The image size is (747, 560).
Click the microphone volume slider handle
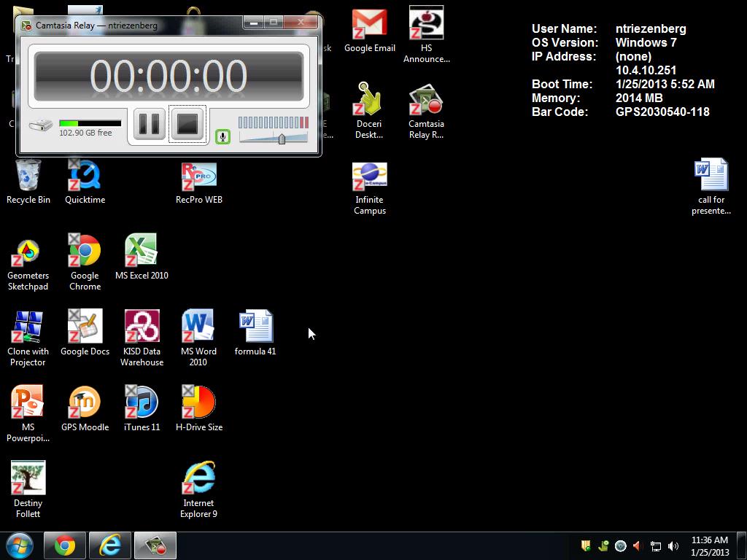[x=282, y=139]
